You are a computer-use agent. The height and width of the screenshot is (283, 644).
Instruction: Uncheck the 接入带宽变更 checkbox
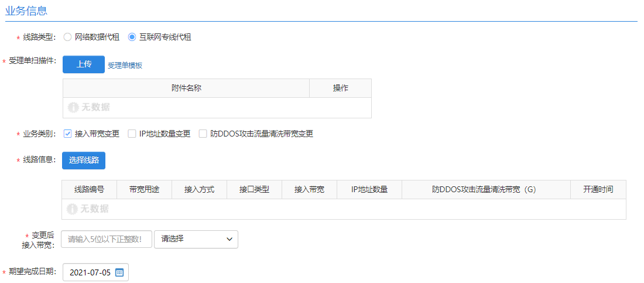(68, 134)
